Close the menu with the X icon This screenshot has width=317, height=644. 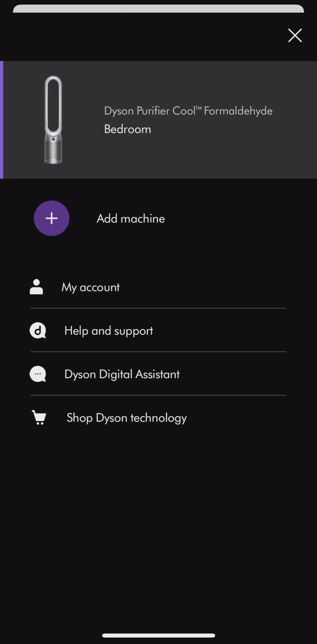pyautogui.click(x=295, y=35)
